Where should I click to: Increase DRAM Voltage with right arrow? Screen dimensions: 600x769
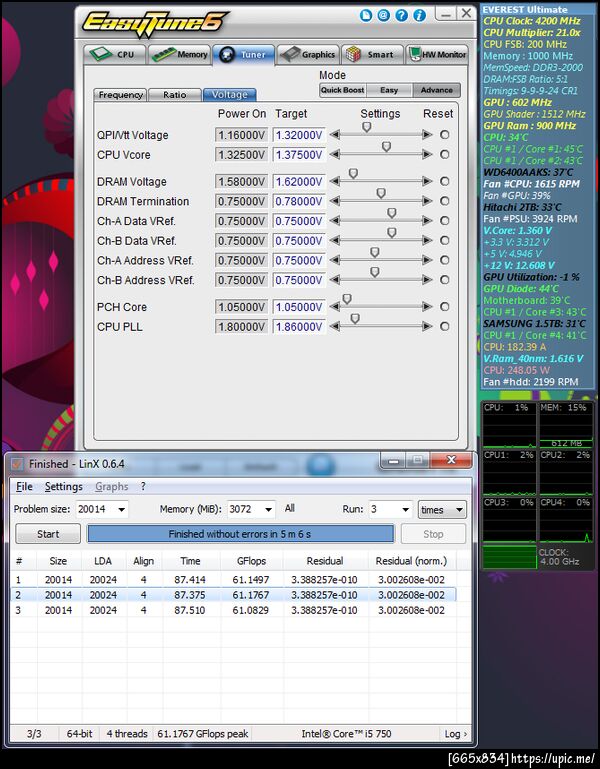tap(427, 181)
